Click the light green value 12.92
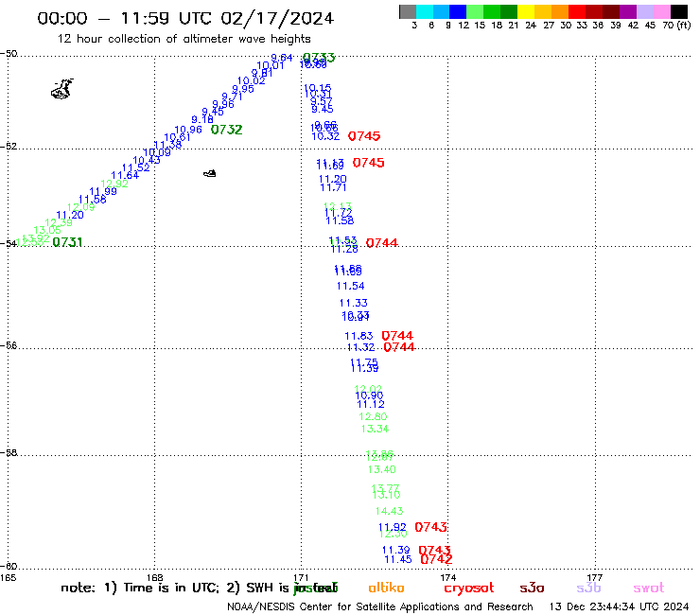The height and width of the screenshot is (615, 700). tap(114, 184)
